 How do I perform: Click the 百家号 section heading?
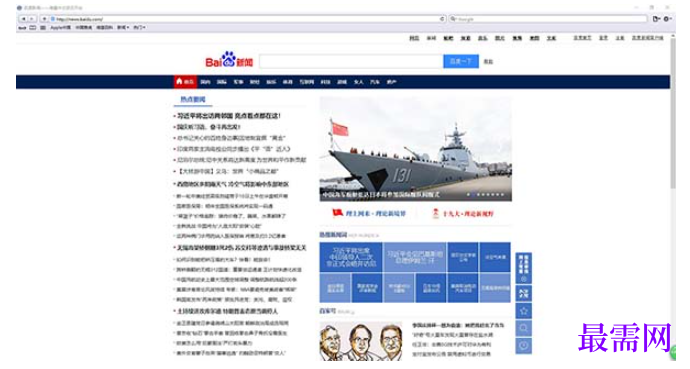tap(327, 311)
